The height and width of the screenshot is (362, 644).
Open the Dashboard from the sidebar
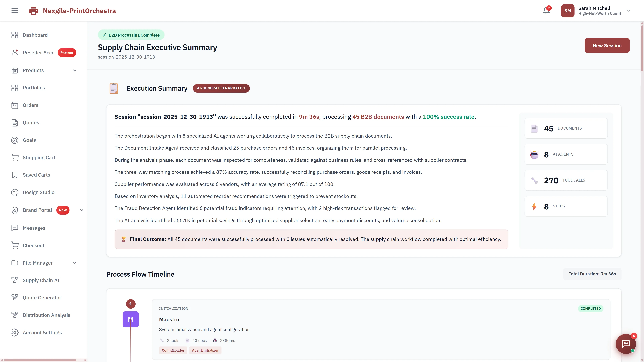pos(35,35)
